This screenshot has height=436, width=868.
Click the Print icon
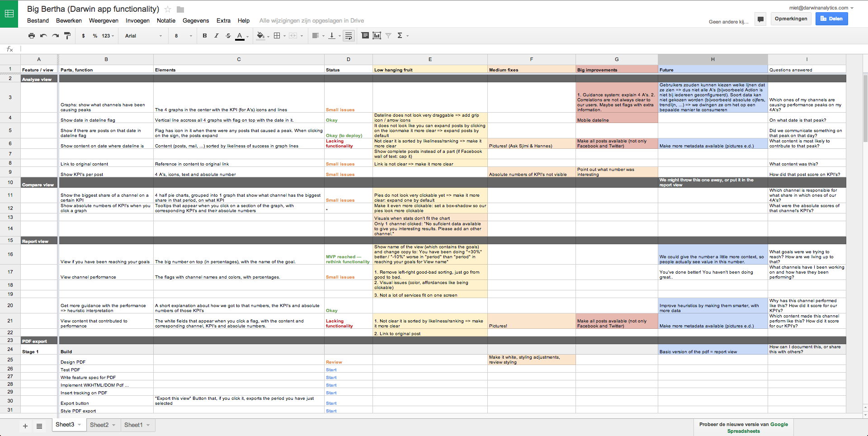[x=32, y=36]
